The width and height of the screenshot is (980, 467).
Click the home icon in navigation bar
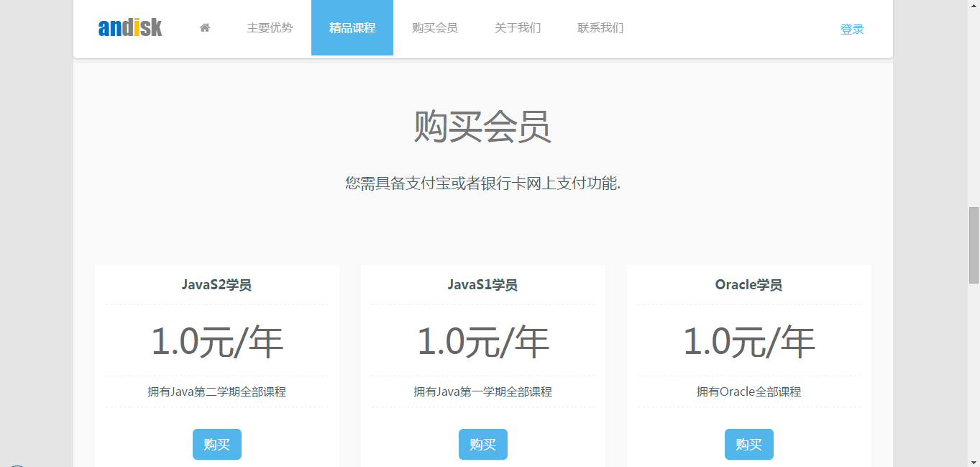point(205,28)
